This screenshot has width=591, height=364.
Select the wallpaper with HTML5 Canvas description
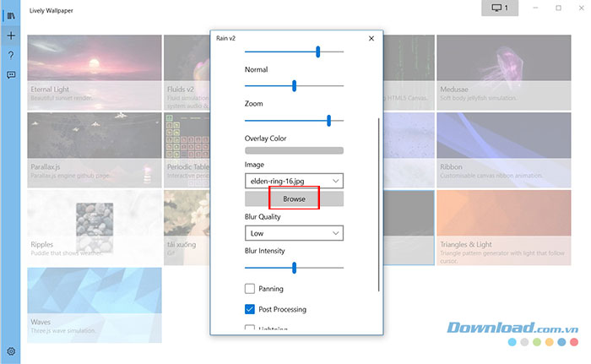(409, 73)
